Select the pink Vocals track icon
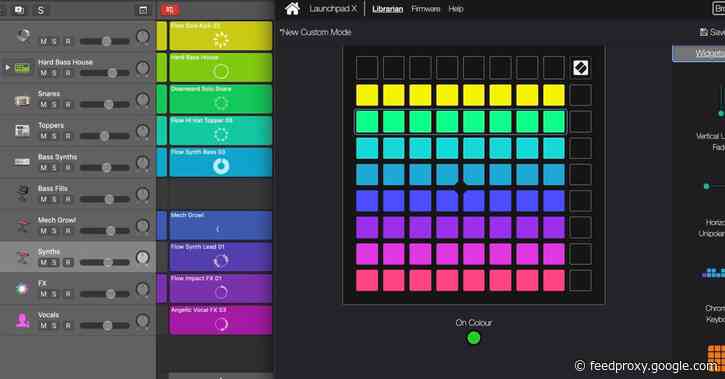Viewport: 725px width, 379px height. [x=22, y=320]
